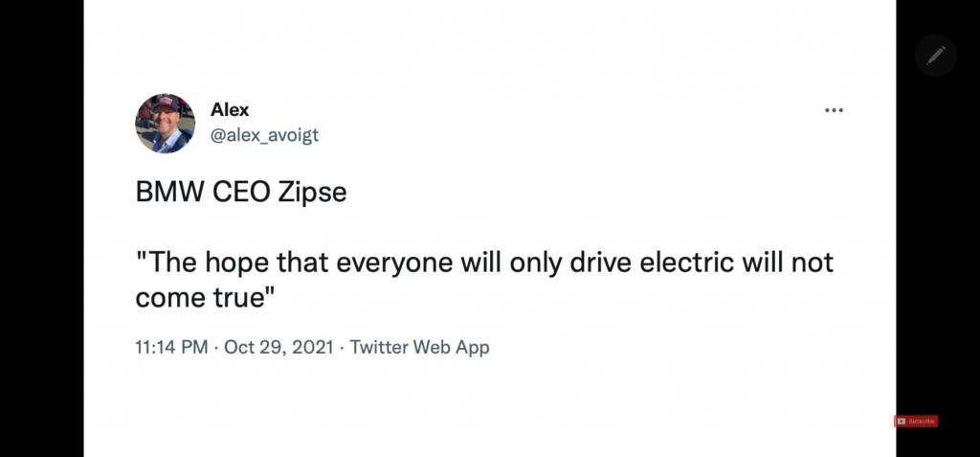The height and width of the screenshot is (457, 980).
Task: Click the play logo inside Subscribe button
Action: (902, 422)
